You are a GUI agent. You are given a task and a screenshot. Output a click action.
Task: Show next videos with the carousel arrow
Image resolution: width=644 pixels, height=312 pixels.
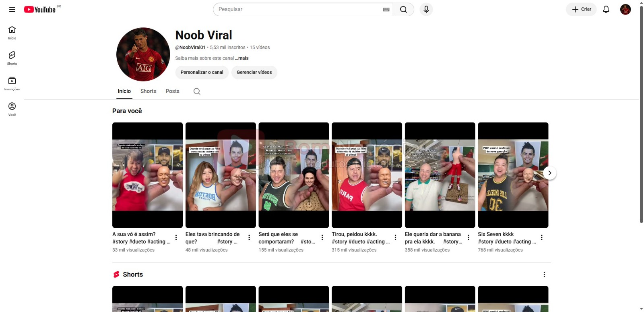[x=549, y=173]
